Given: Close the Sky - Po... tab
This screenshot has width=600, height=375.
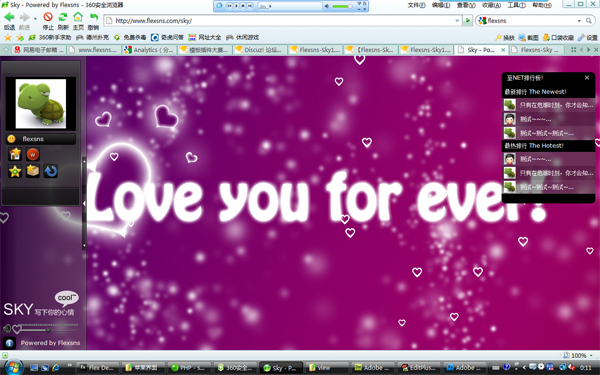Looking at the screenshot, I should [x=503, y=50].
